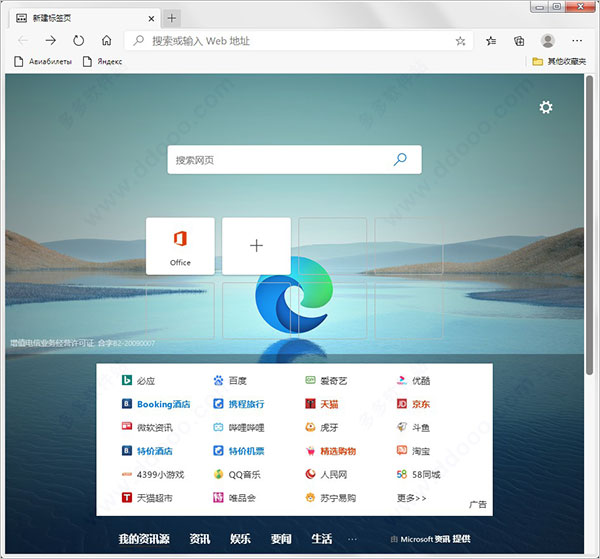Open the 天猫 icon link
The height and width of the screenshot is (559, 600).
(310, 404)
